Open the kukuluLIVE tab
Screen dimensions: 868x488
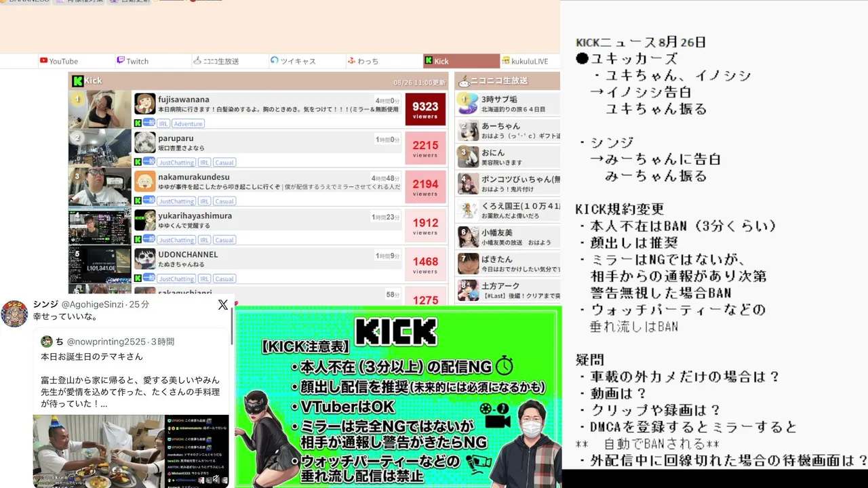(525, 61)
